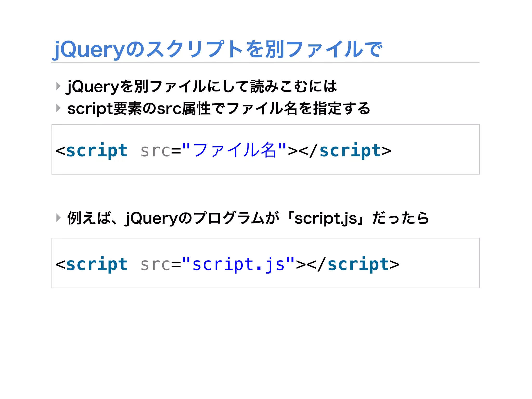Click the line 'jQueryを別ファイルにして読みこむには'
532x399 pixels.
(202, 87)
